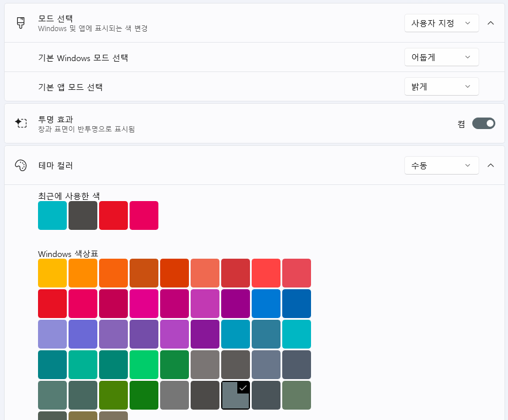Click the 테마 컬러 heading
The height and width of the screenshot is (420, 508).
coord(55,165)
